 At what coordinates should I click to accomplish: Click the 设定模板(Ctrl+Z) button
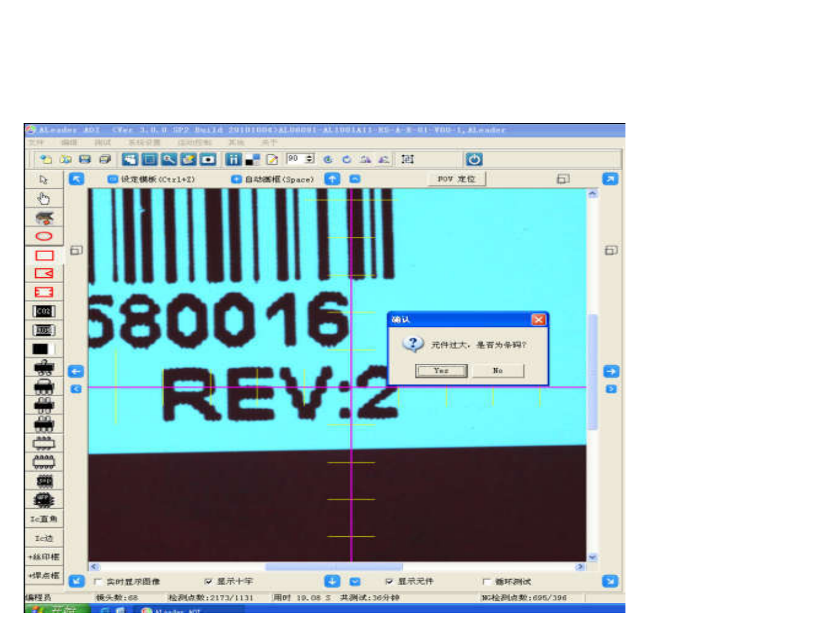[151, 179]
